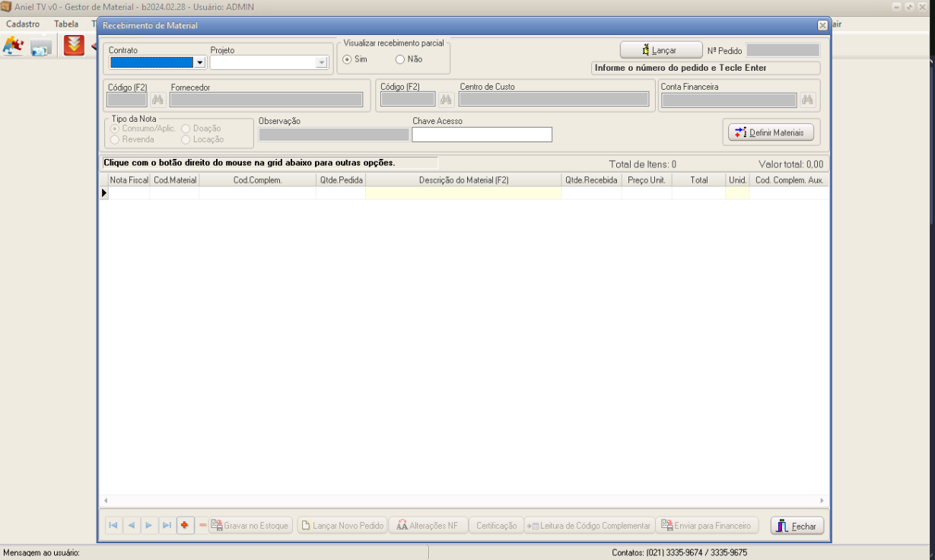Click the binoculars search icon beside Fornecedor
The image size is (935, 560).
point(157,100)
